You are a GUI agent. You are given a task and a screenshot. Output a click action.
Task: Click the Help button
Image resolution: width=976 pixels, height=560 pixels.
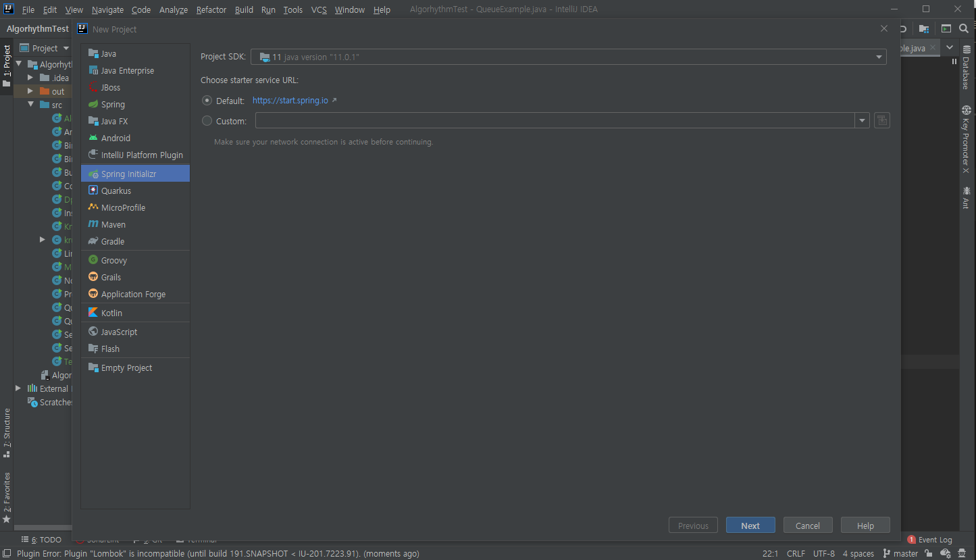(865, 526)
